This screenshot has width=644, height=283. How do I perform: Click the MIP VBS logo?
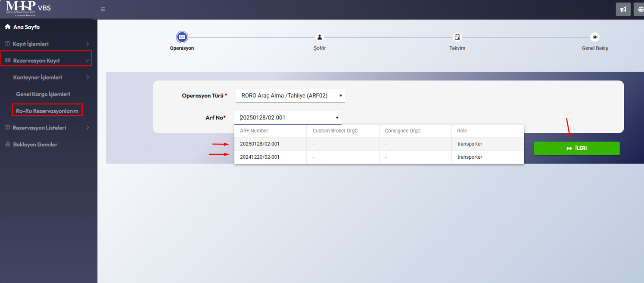click(x=28, y=9)
